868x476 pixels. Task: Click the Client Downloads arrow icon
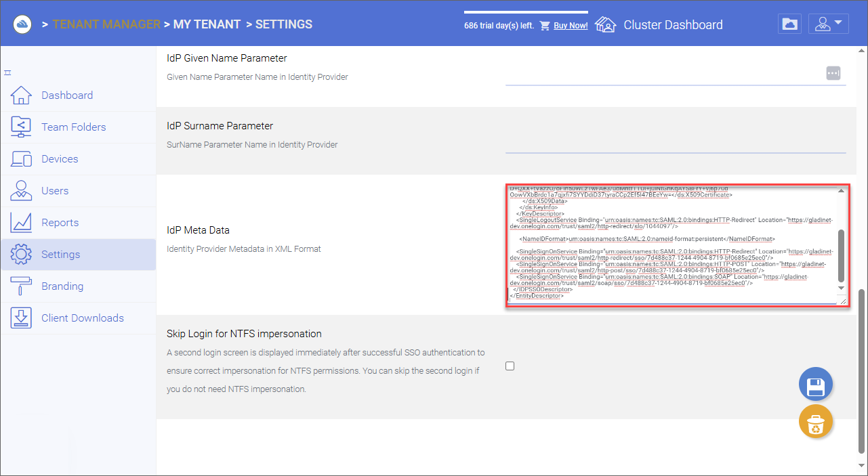coord(22,318)
